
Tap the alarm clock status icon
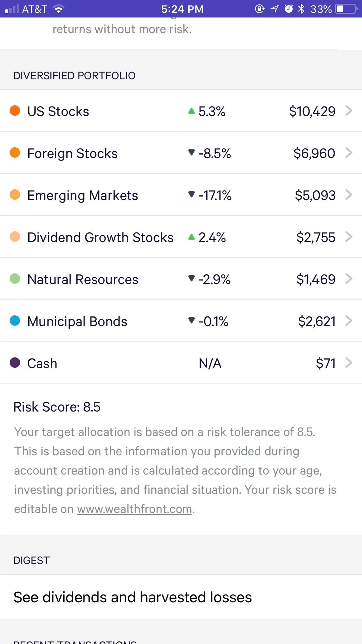pyautogui.click(x=289, y=9)
